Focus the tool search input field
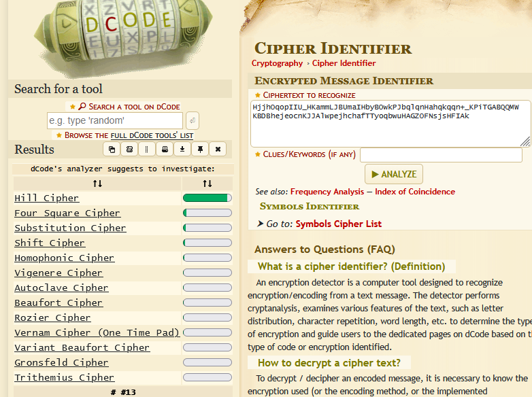Image resolution: width=532 pixels, height=397 pixels. 115,121
